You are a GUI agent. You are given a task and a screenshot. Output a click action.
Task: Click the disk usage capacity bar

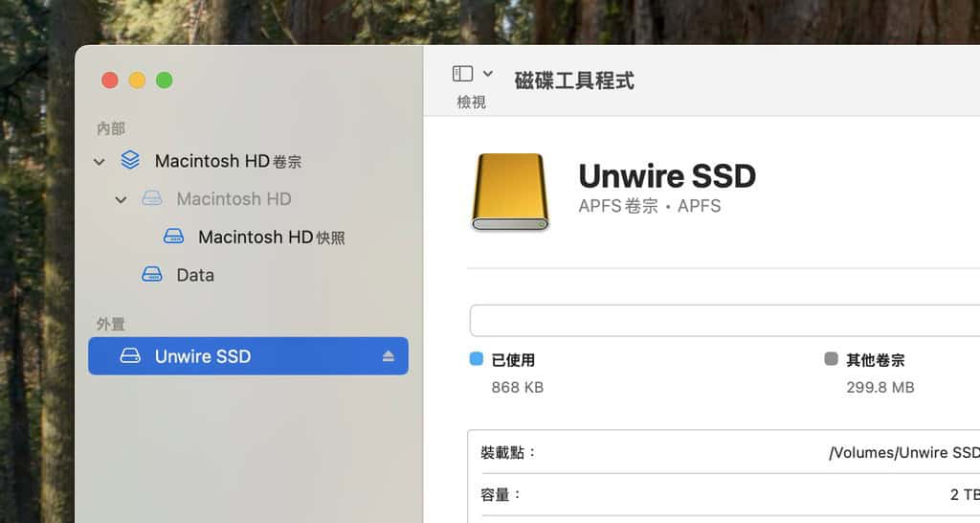point(724,320)
